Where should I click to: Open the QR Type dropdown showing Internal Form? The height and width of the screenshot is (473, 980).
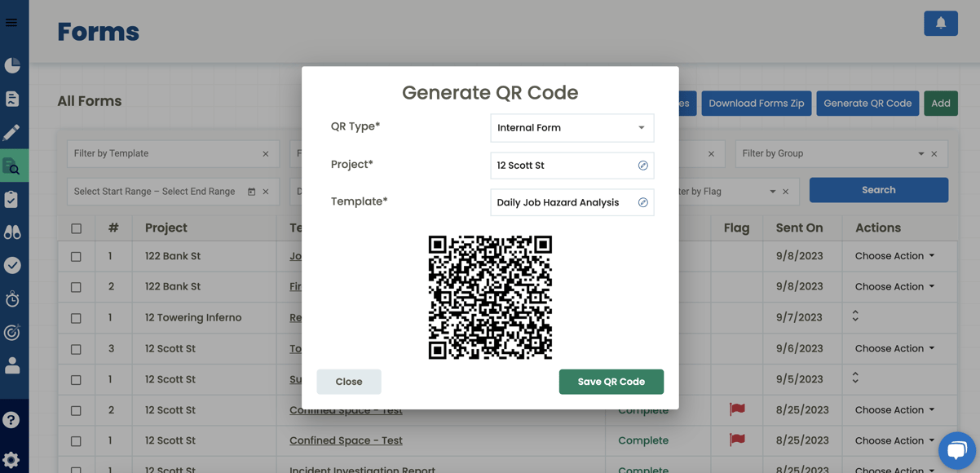pyautogui.click(x=572, y=128)
